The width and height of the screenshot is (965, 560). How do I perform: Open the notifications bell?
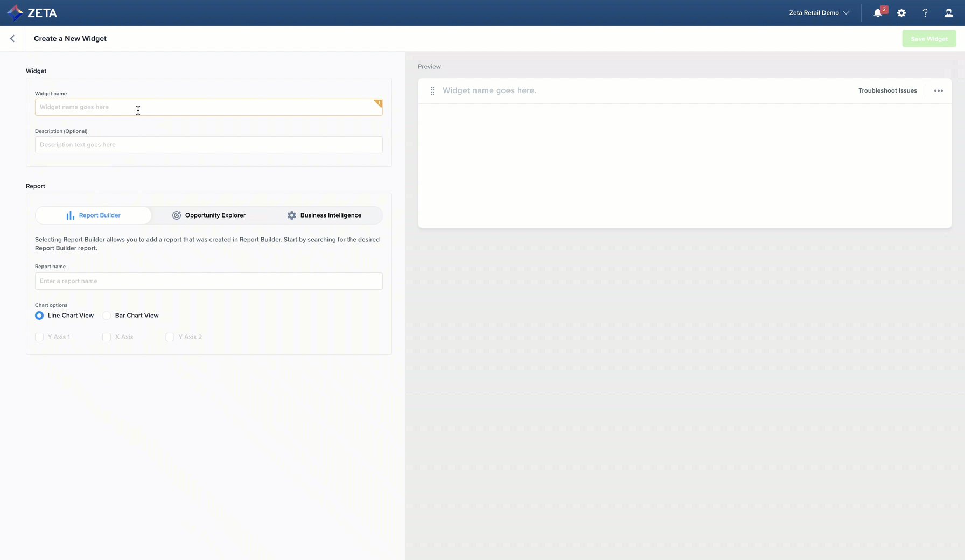(x=878, y=13)
